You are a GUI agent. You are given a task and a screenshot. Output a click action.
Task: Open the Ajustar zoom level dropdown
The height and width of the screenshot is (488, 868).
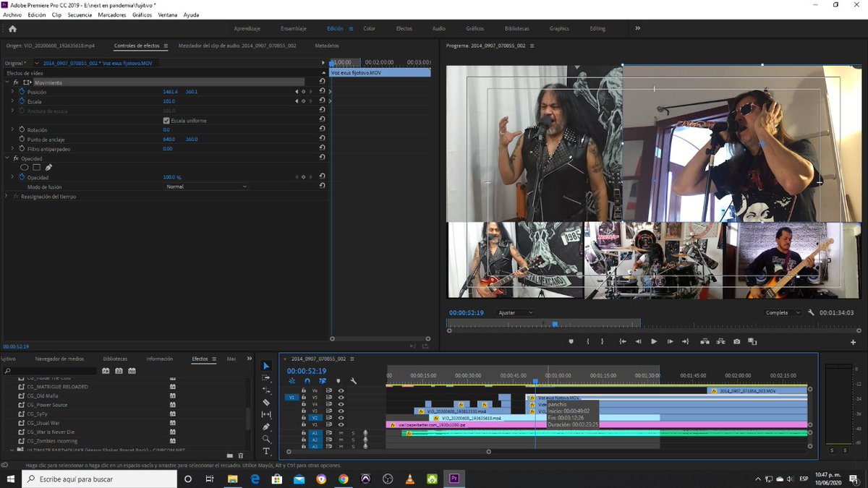tap(516, 312)
